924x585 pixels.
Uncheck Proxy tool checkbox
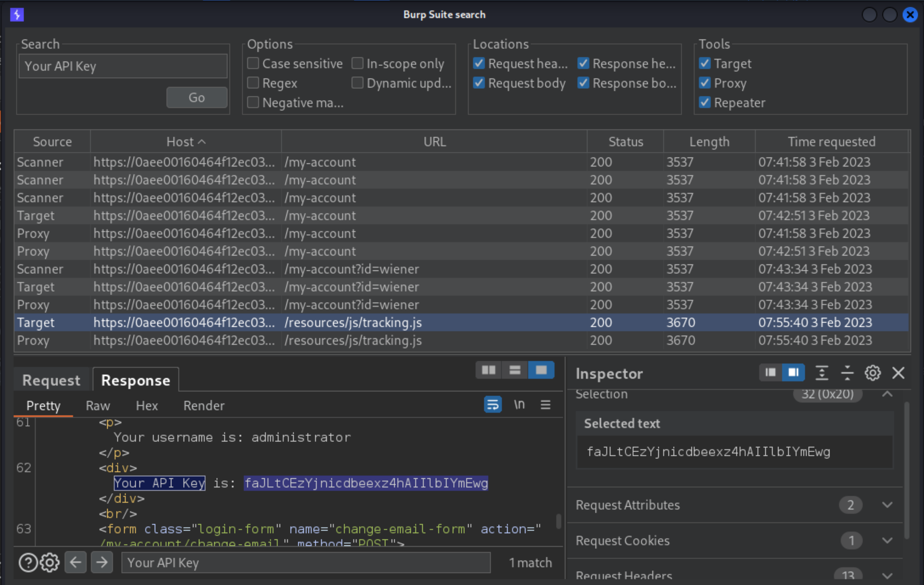coord(705,83)
